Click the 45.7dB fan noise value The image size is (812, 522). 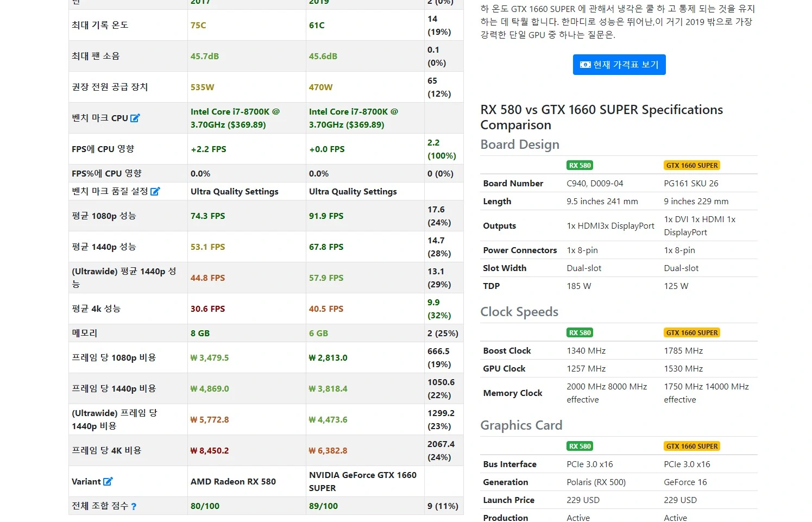(205, 56)
